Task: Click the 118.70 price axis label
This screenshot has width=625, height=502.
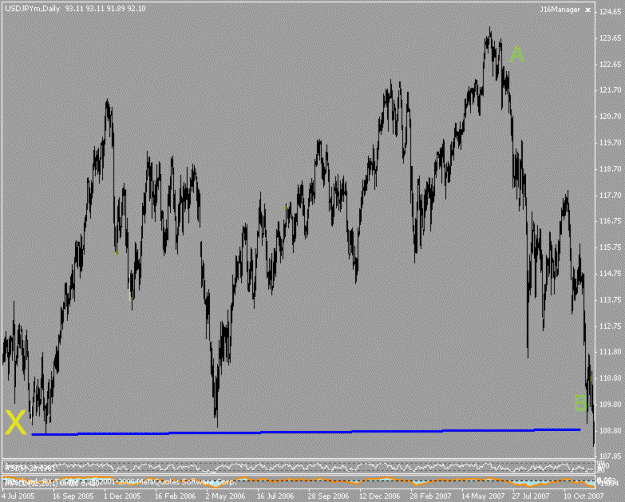Action: 610,169
